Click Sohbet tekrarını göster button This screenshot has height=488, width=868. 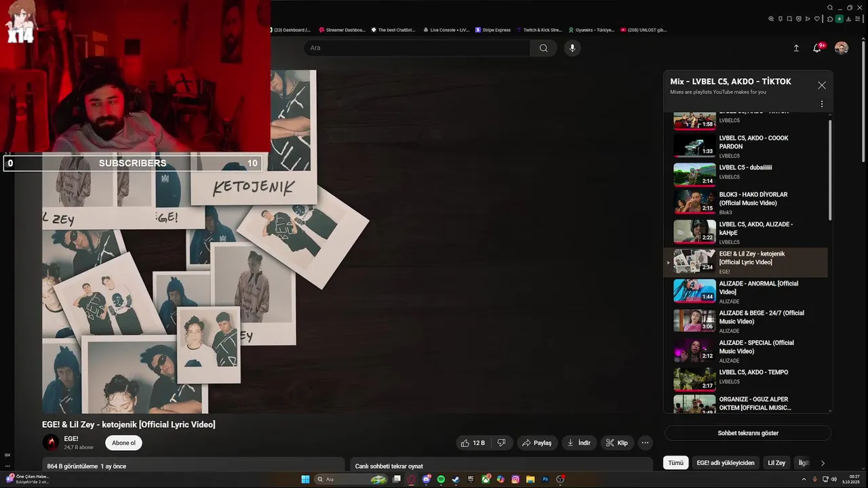click(x=748, y=433)
